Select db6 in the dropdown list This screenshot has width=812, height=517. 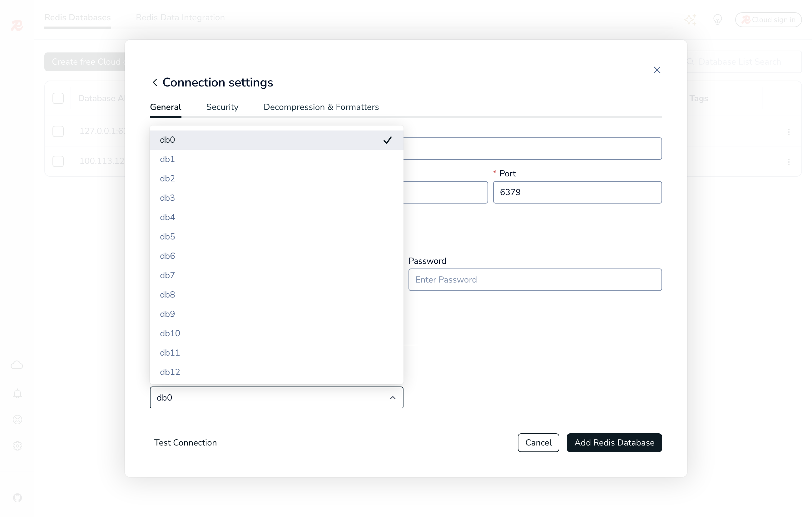point(276,256)
